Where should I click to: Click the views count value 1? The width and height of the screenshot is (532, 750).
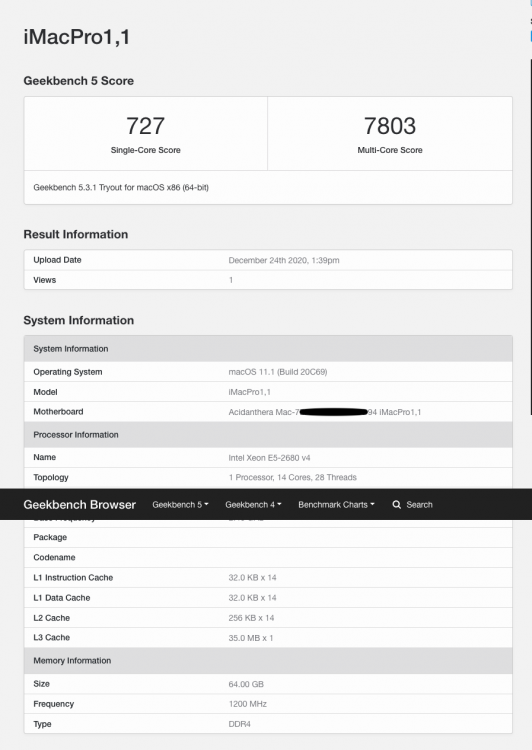click(x=231, y=280)
